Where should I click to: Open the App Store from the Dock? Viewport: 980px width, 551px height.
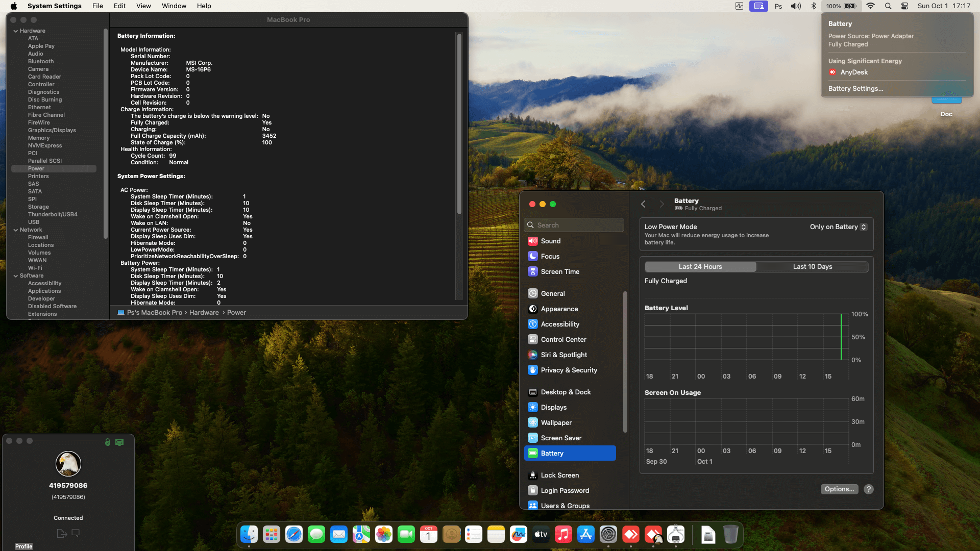pyautogui.click(x=586, y=534)
